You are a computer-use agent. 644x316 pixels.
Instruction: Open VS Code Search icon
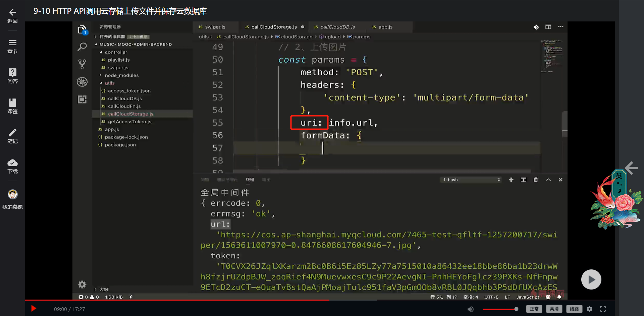coord(82,47)
